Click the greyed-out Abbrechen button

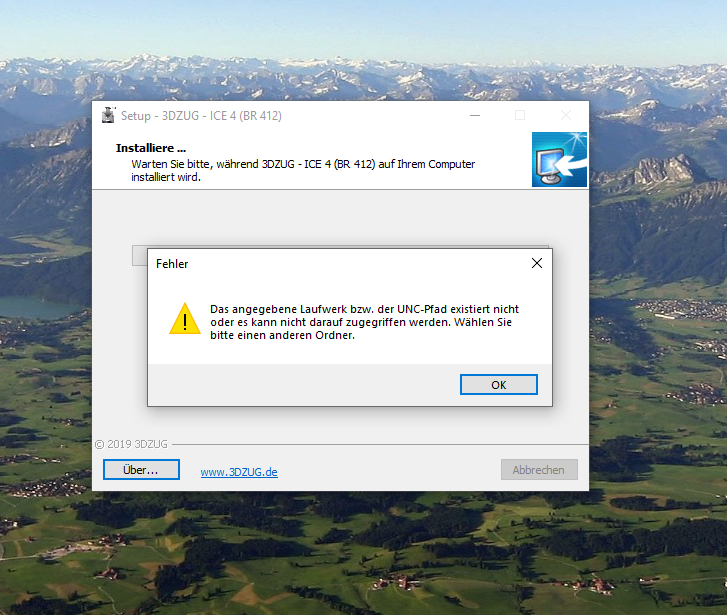539,470
